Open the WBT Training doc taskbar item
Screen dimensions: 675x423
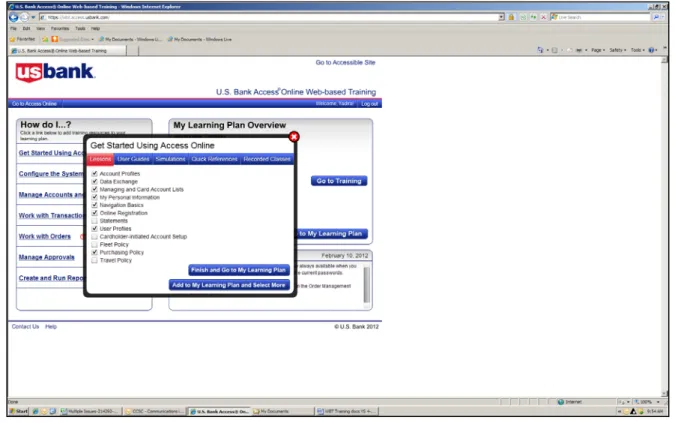point(347,411)
